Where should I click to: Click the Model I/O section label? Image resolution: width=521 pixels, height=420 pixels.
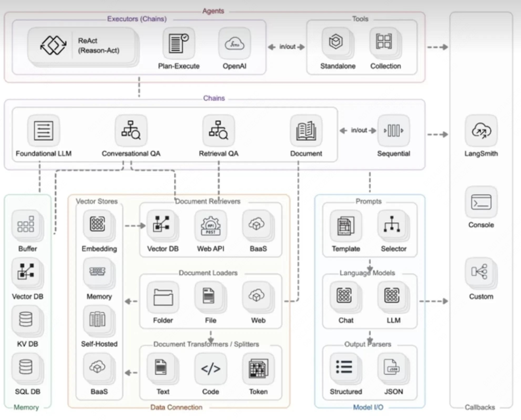368,407
